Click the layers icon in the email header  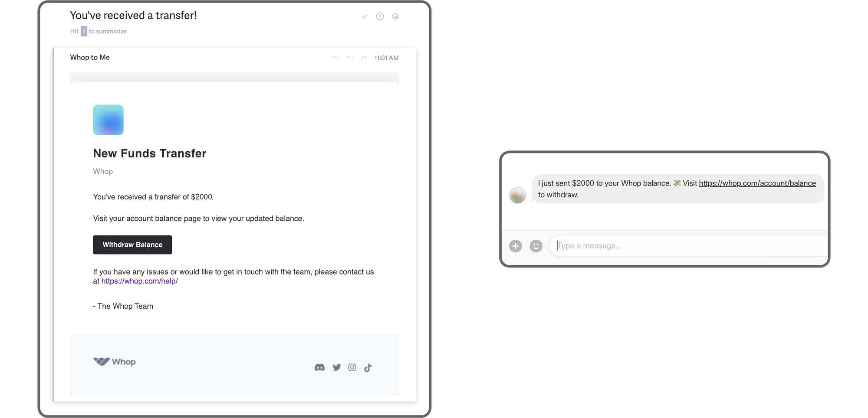395,16
